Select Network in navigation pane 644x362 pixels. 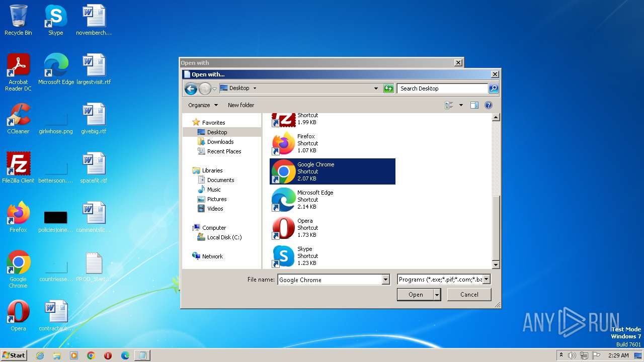pos(212,256)
